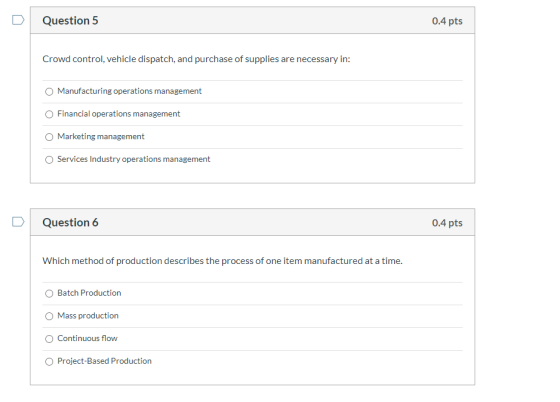The image size is (560, 402).
Task: Click the 0.4 pts label on Question 6
Action: (447, 223)
